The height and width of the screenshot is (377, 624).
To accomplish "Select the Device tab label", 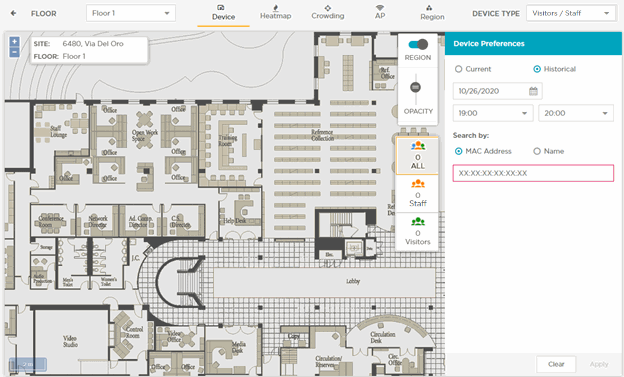I will (223, 17).
